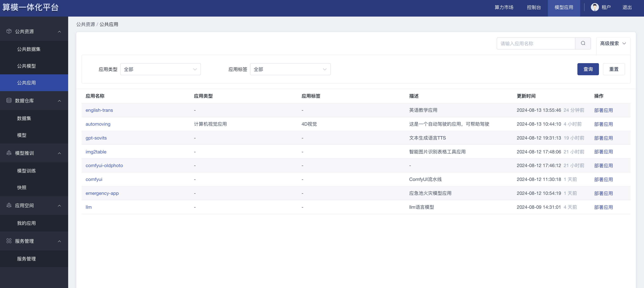Viewport: 644px width, 288px height.
Task: Click the 应用空间 sidebar icon
Action: click(x=9, y=205)
